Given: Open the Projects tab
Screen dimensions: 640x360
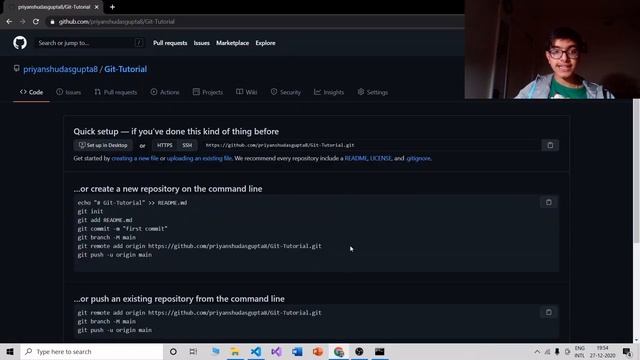Looking at the screenshot, I should click(x=208, y=92).
